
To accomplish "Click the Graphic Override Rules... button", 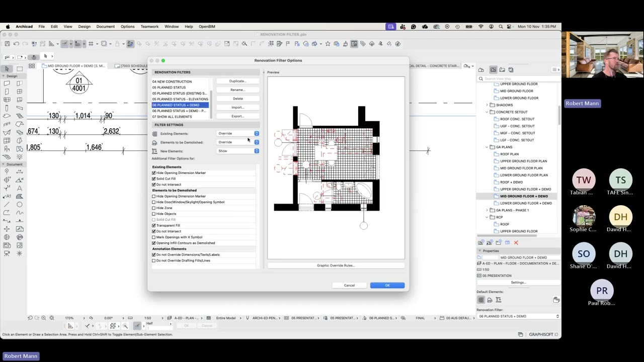I will [336, 265].
